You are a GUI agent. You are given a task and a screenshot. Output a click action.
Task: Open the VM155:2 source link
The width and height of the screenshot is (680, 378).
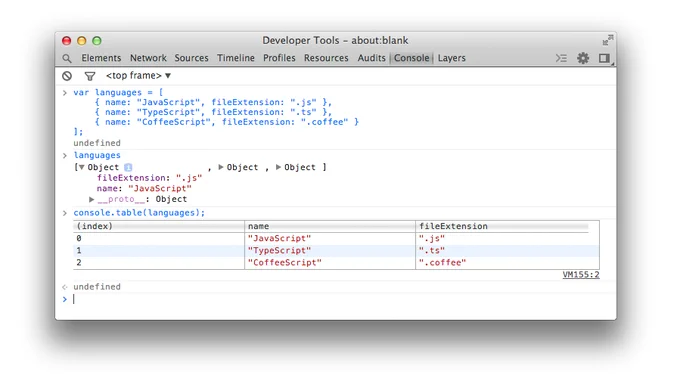(x=581, y=275)
